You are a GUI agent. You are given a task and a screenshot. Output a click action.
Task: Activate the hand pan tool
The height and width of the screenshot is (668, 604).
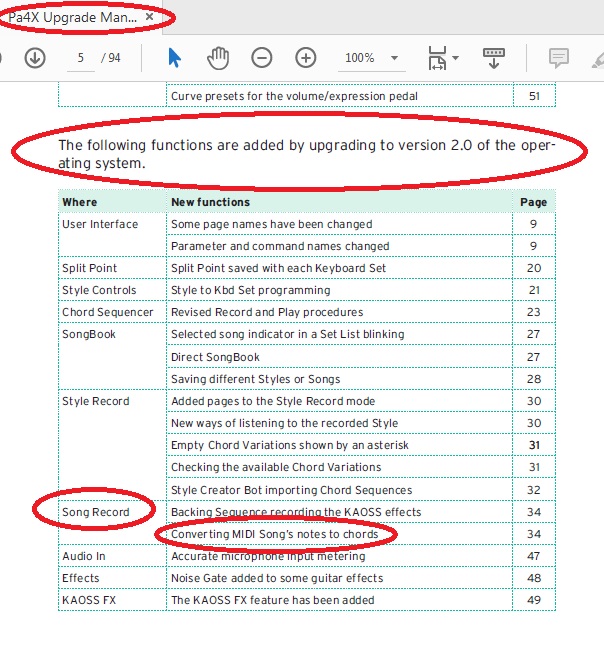[218, 58]
